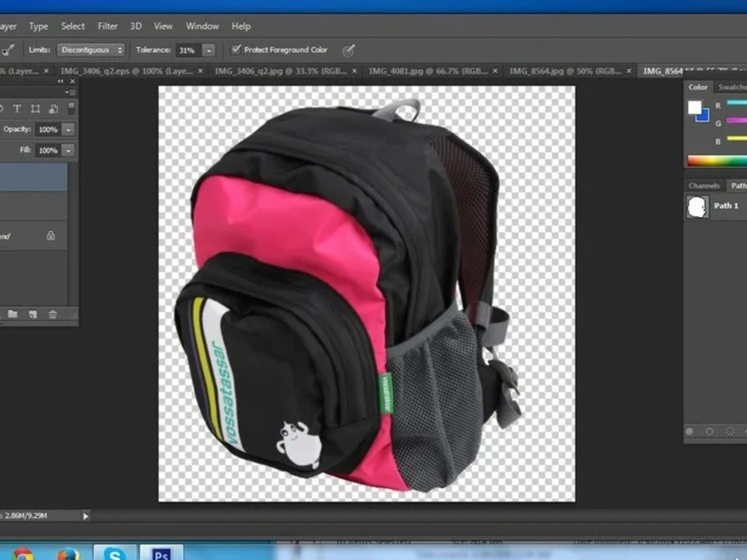Click the create new layer icon
This screenshot has height=560, width=747.
(x=32, y=314)
